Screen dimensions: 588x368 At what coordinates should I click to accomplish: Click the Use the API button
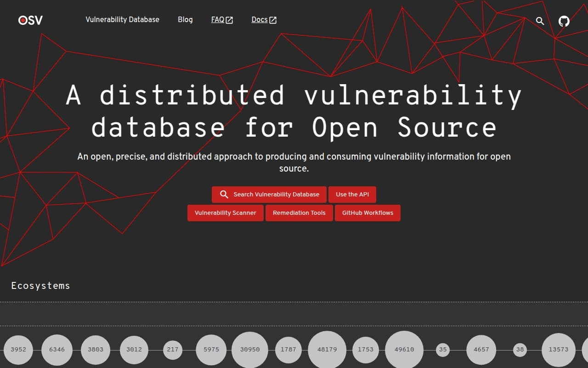352,194
